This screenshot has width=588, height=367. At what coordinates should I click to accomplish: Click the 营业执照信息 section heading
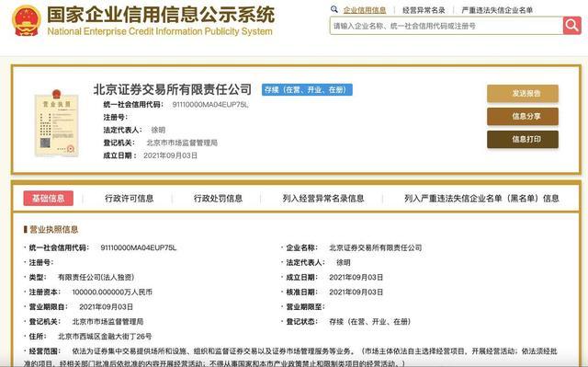pyautogui.click(x=53, y=229)
